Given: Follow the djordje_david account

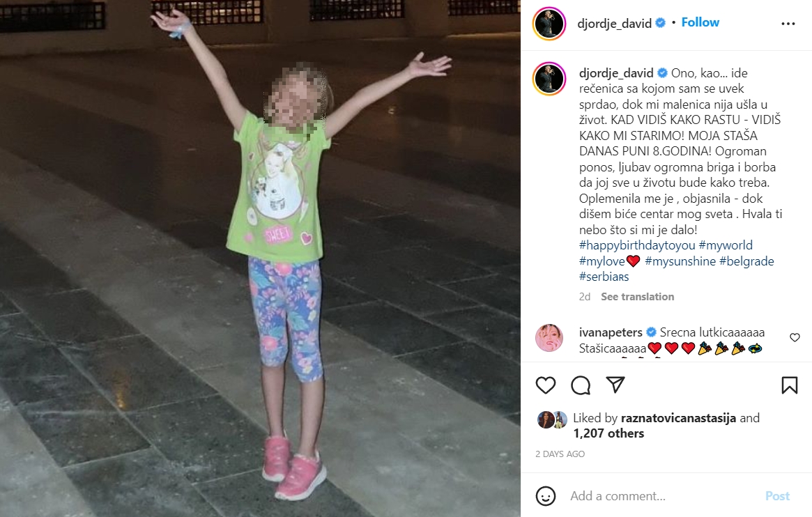Looking at the screenshot, I should tap(700, 22).
